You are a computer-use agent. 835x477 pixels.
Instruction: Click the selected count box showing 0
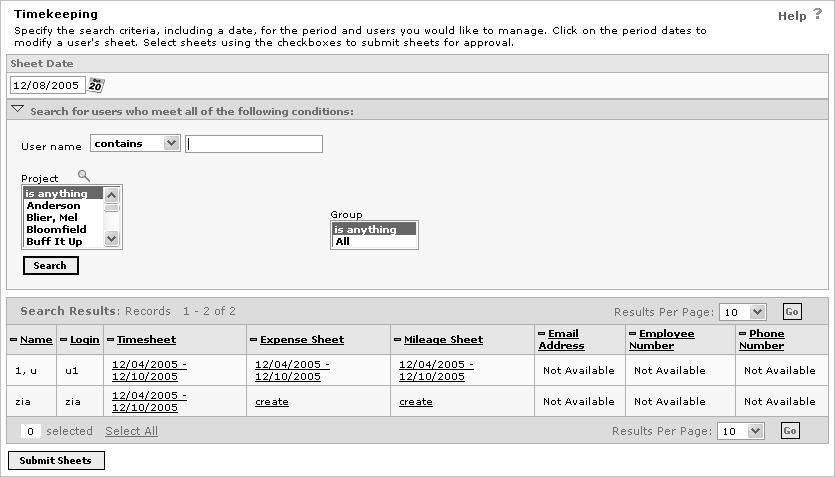(x=31, y=431)
